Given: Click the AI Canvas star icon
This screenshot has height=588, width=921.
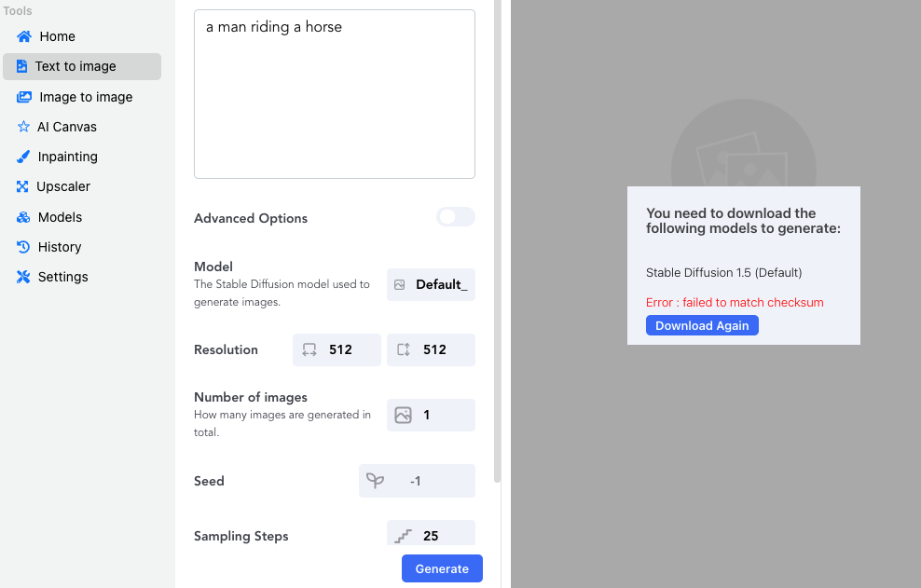Looking at the screenshot, I should click(23, 127).
